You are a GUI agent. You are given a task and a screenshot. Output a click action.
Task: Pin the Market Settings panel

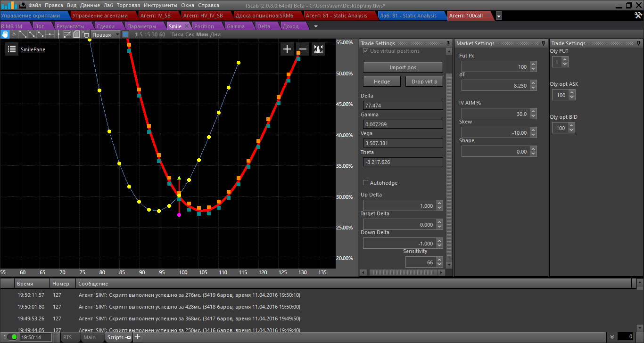(x=544, y=43)
